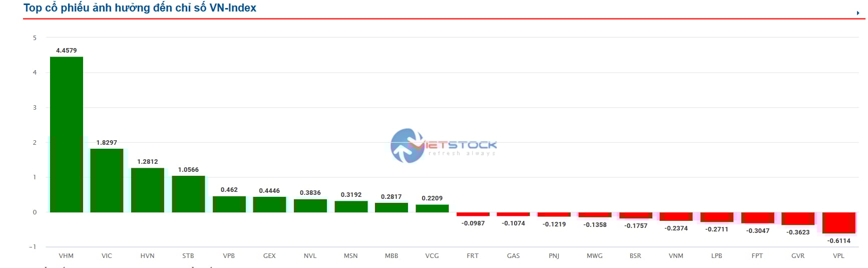Click value label 1.8297

(x=107, y=143)
